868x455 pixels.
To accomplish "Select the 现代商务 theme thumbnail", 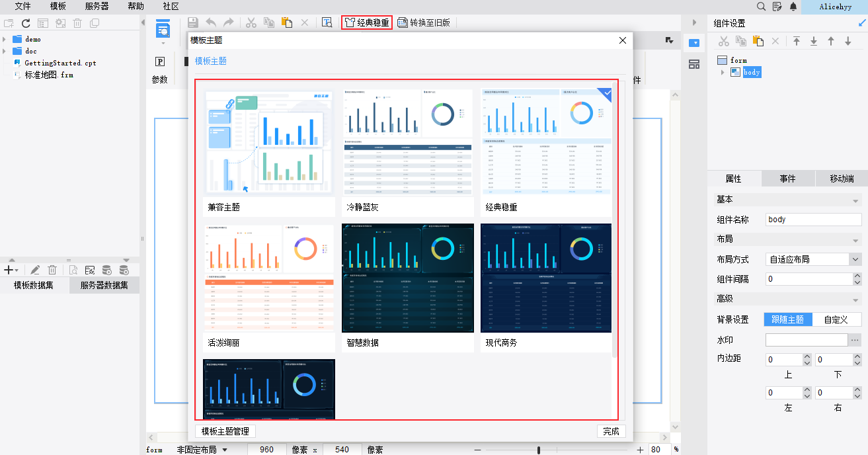I will [546, 278].
